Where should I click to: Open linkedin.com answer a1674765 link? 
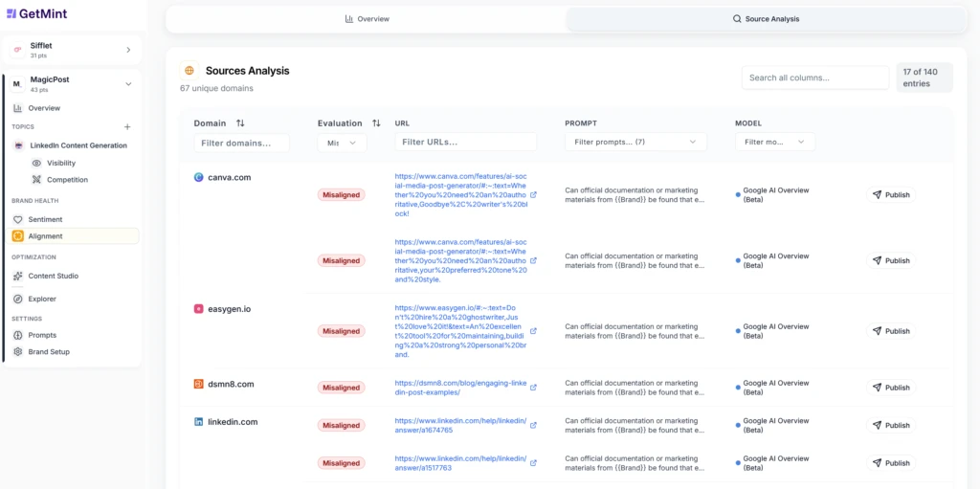461,425
